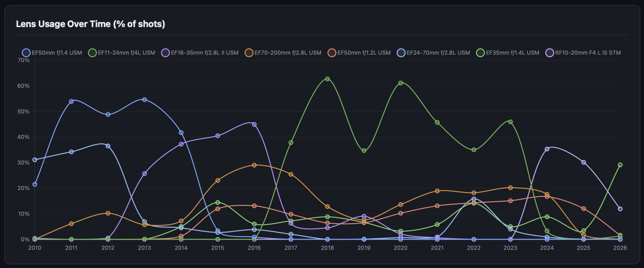Select the purple 2016 peak data point
The image size is (644, 268).
(x=254, y=124)
